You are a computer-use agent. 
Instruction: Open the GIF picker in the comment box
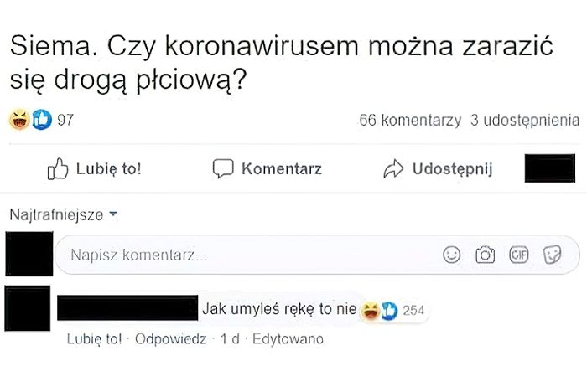coord(518,255)
